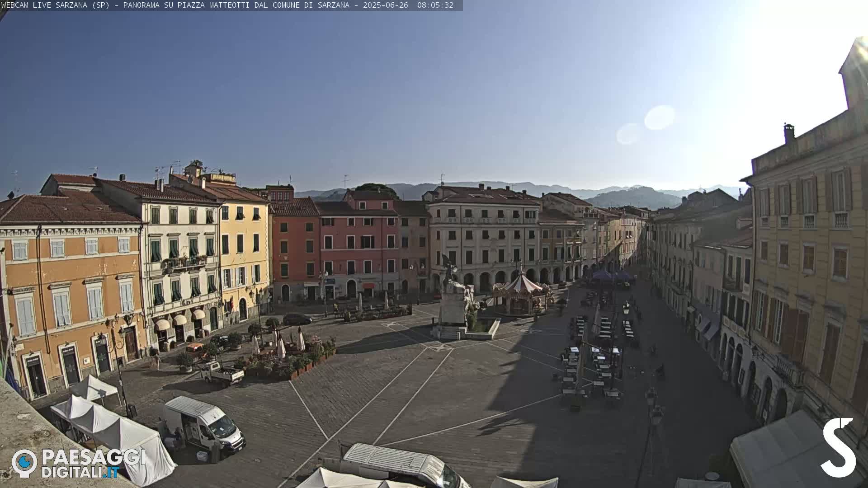Click the WEBCAM LIVE SARZANA (SP) caption
This screenshot has height=488, width=868.
[55, 5]
